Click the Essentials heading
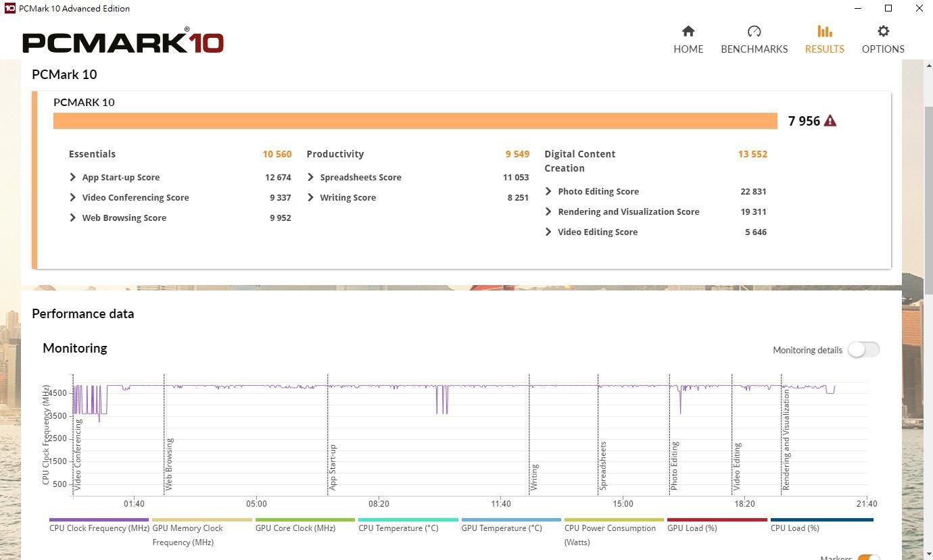 (92, 154)
